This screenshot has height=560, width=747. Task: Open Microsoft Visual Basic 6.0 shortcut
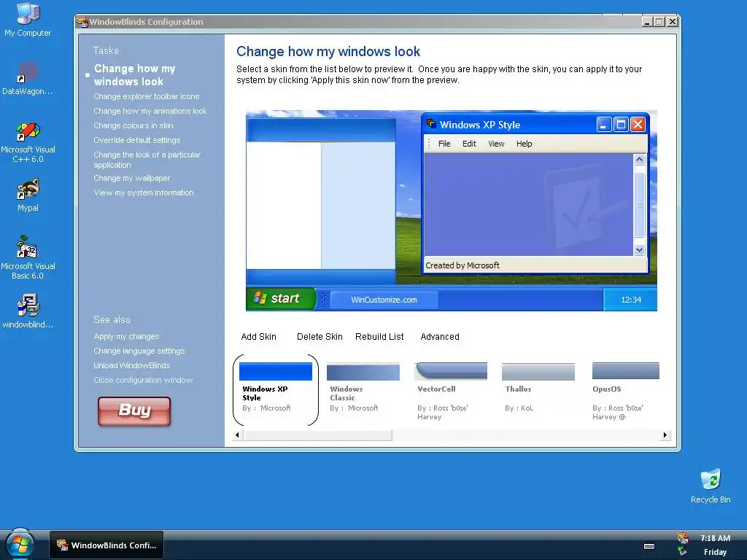pyautogui.click(x=28, y=257)
